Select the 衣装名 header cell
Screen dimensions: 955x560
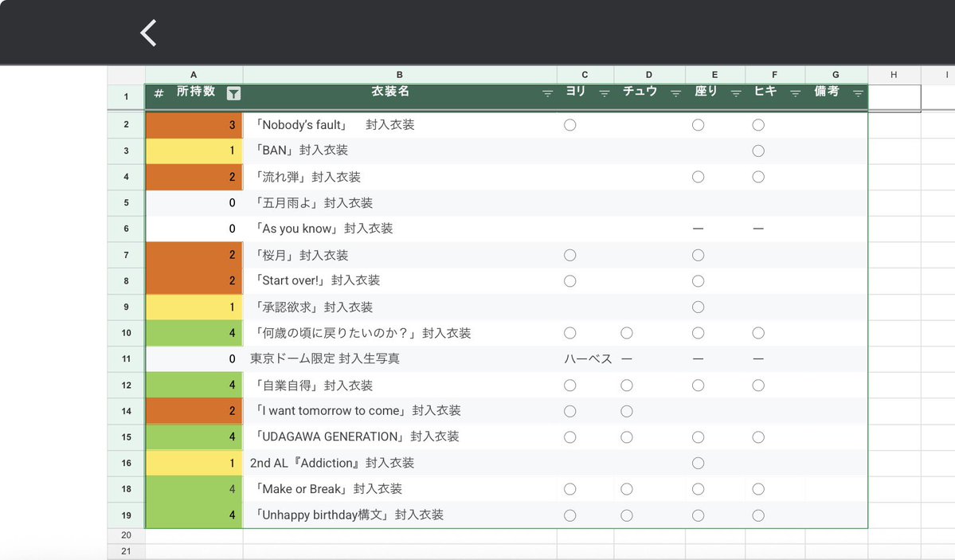click(x=400, y=96)
